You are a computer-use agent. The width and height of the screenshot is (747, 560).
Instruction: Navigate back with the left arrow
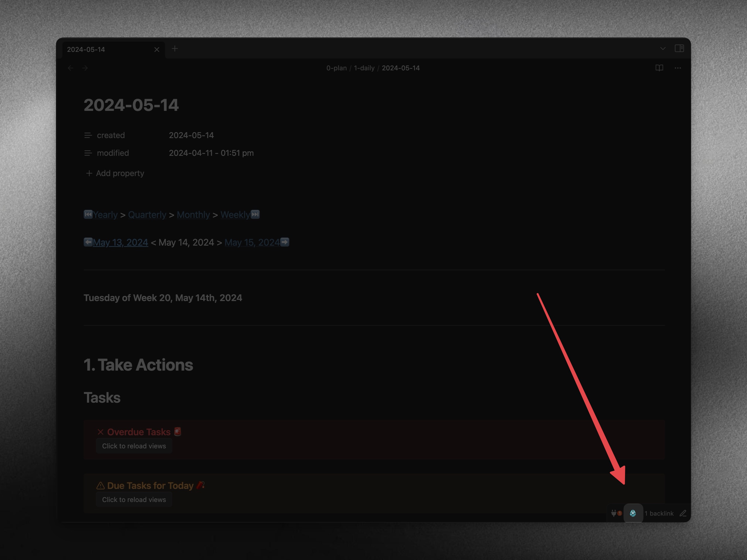[71, 68]
